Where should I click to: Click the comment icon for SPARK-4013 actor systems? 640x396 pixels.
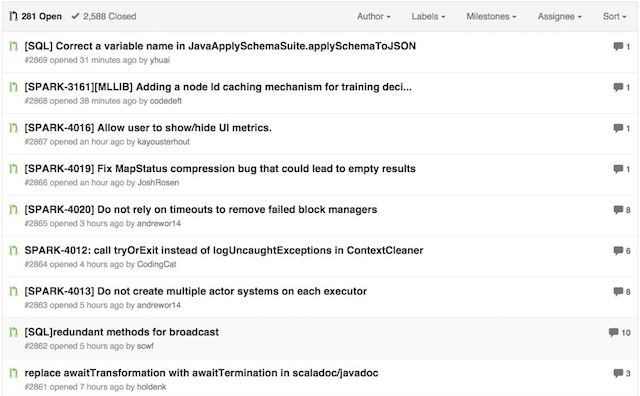(x=618, y=291)
